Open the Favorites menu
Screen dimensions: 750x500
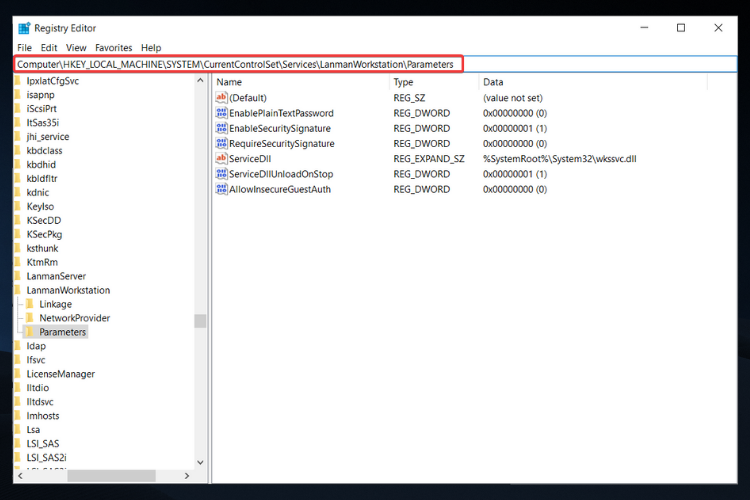point(113,48)
